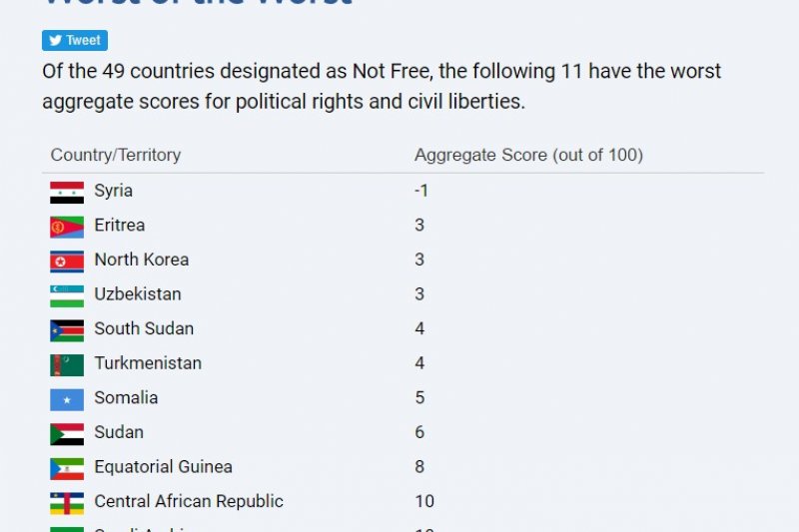Viewport: 799px width, 532px height.
Task: Click the Uzbekistan flag icon
Action: pyautogui.click(x=67, y=295)
